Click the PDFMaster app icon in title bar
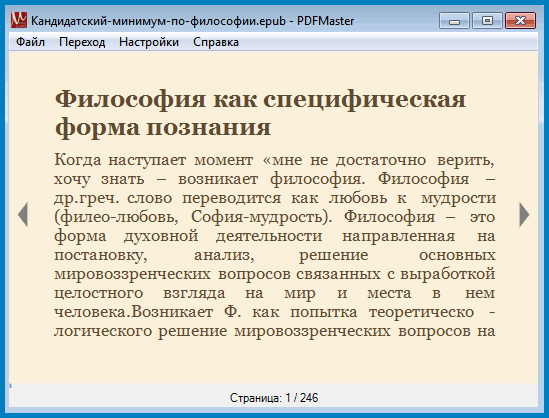The width and height of the screenshot is (549, 418). coord(19,20)
